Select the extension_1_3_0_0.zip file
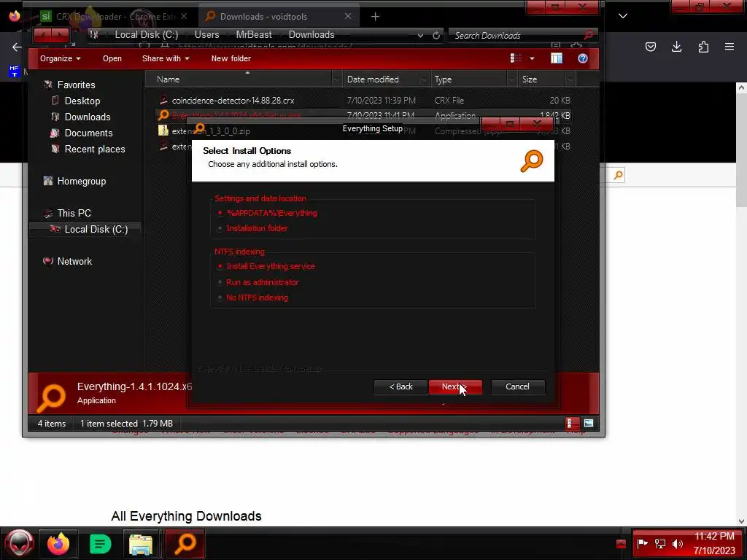The width and height of the screenshot is (747, 560). click(211, 131)
